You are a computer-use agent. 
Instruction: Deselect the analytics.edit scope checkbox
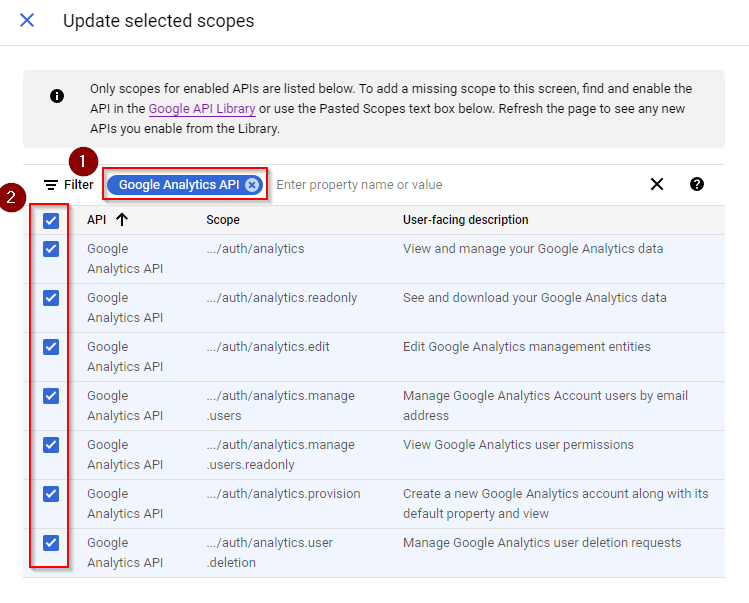(51, 347)
